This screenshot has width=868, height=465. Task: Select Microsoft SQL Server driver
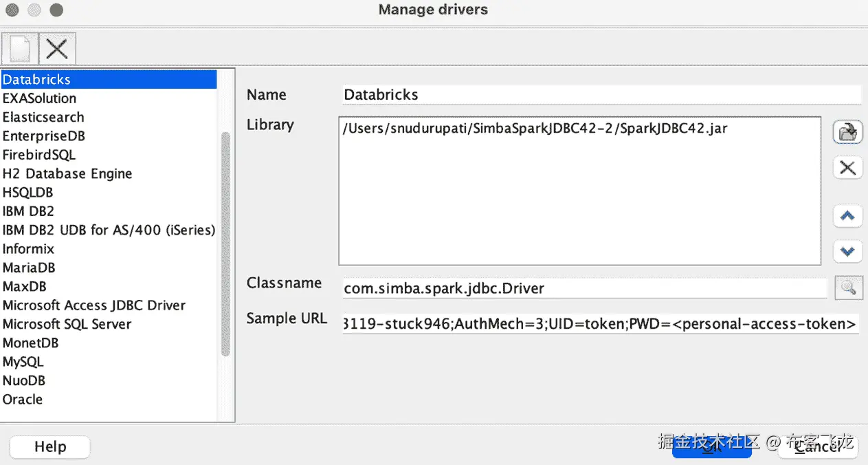coord(67,324)
